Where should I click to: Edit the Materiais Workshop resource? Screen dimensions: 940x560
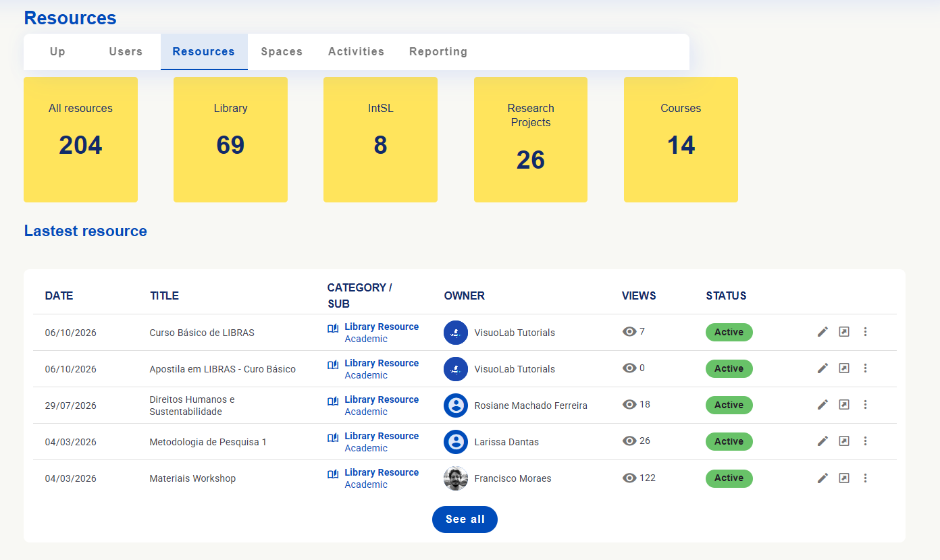click(x=822, y=478)
